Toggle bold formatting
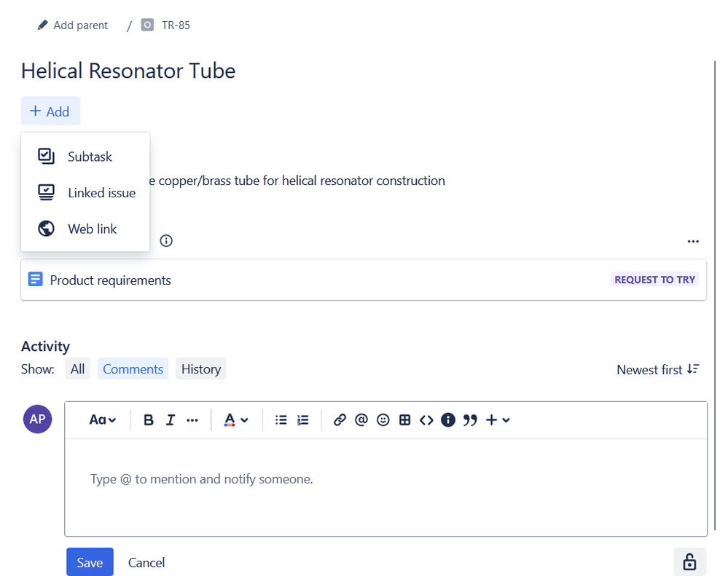This screenshot has width=728, height=576. click(x=148, y=419)
